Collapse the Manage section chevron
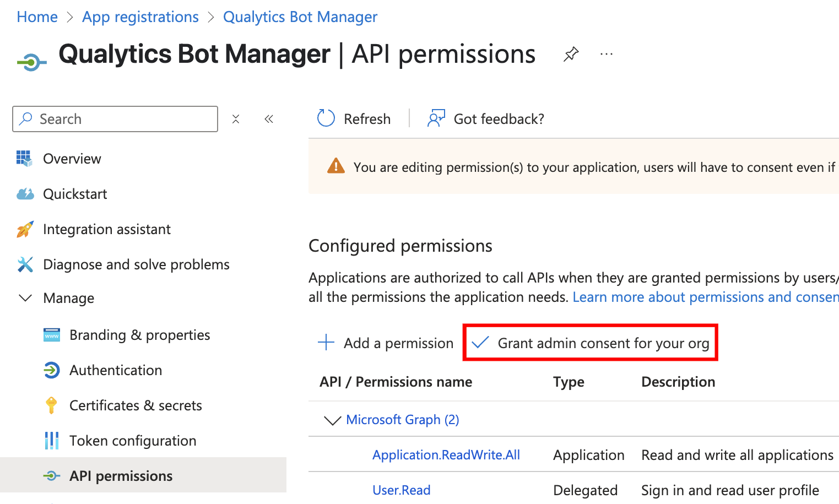This screenshot has height=504, width=839. tap(25, 298)
